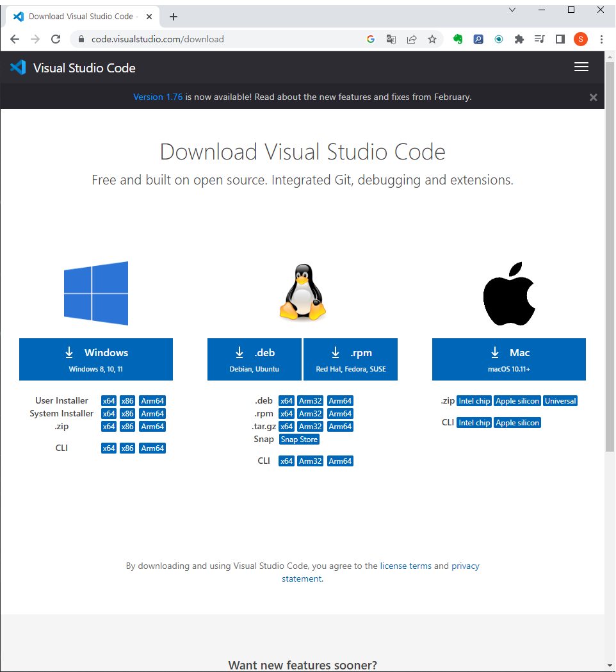Download Linux CLI Arm32 build
The height and width of the screenshot is (672, 616).
click(x=310, y=461)
